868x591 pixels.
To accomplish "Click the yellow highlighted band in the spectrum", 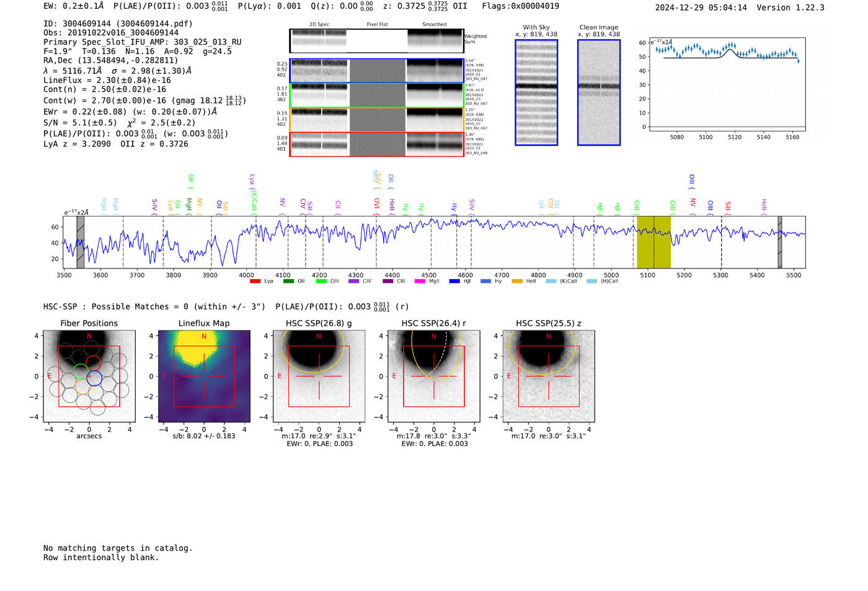I will (x=653, y=242).
